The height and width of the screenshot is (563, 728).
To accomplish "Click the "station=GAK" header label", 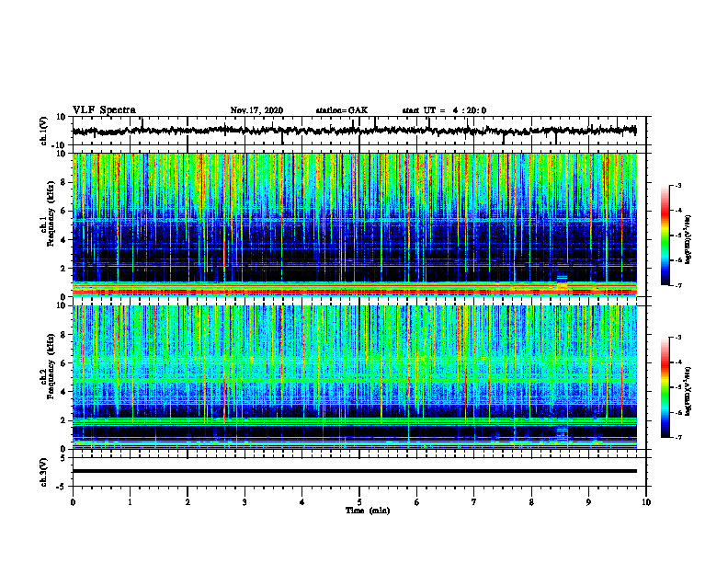I will [x=342, y=110].
